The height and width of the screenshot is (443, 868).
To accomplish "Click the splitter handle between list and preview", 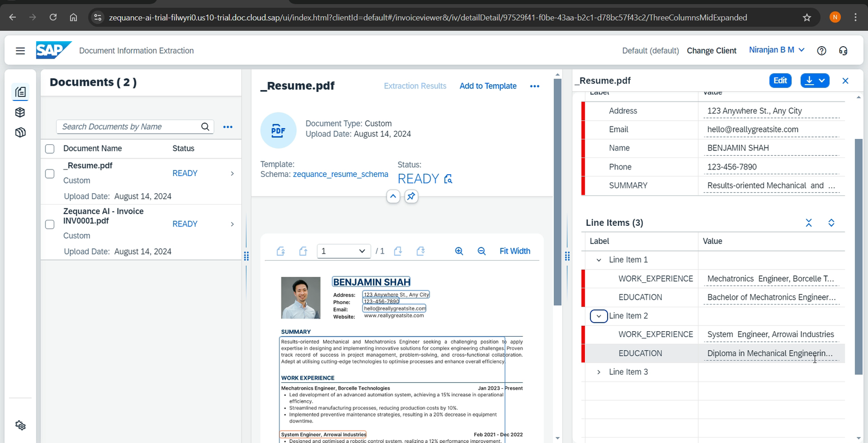I will (x=246, y=256).
